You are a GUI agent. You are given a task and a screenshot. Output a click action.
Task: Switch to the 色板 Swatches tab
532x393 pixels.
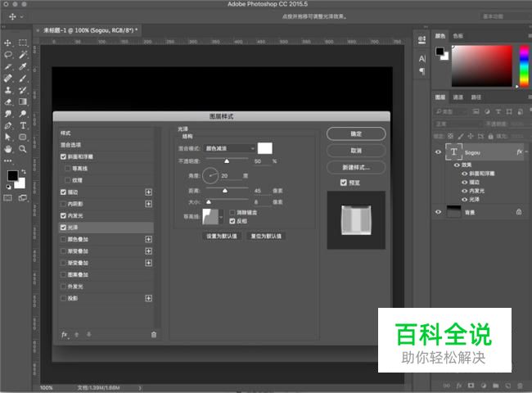coord(458,36)
